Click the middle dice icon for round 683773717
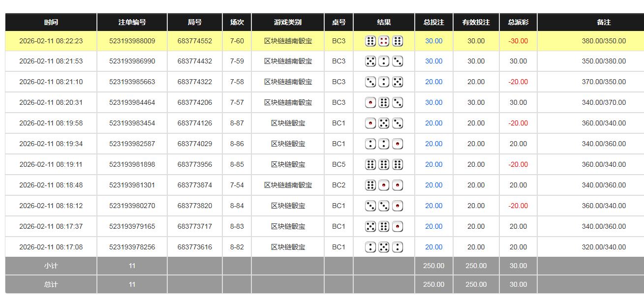This screenshot has height=303, width=644. pos(384,226)
